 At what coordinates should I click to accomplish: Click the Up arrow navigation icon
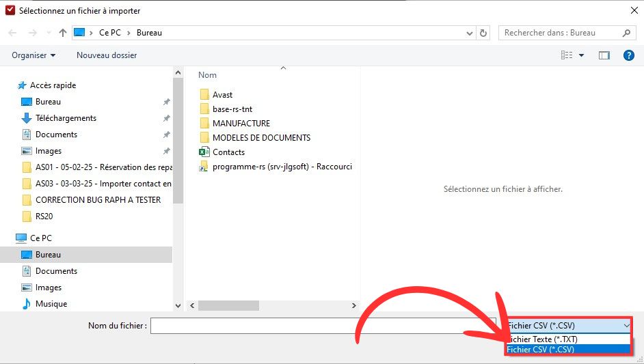63,33
